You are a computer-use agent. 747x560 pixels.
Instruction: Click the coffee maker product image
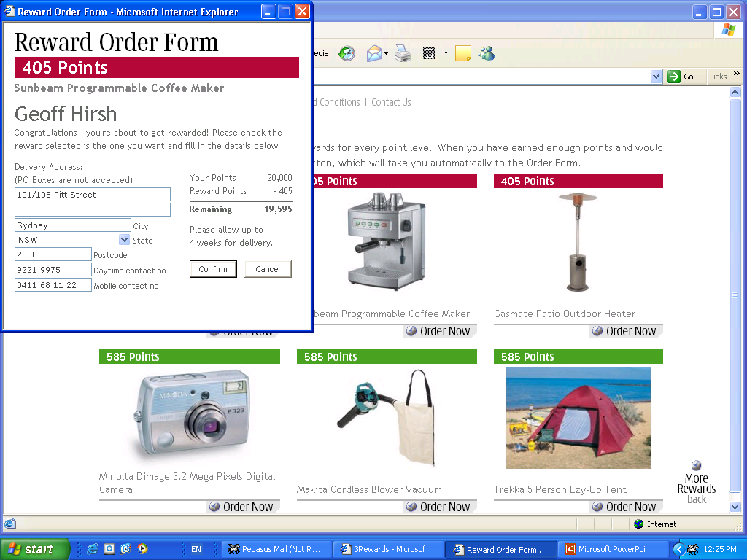pyautogui.click(x=387, y=241)
